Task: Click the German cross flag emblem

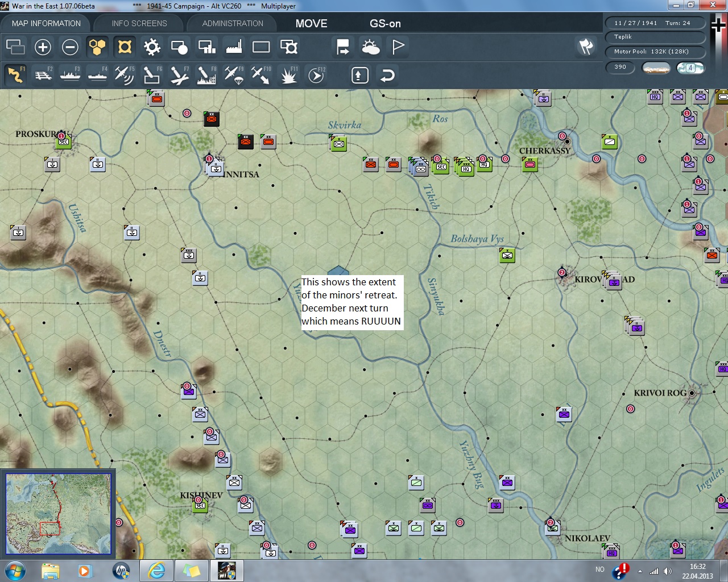Action: tap(718, 25)
